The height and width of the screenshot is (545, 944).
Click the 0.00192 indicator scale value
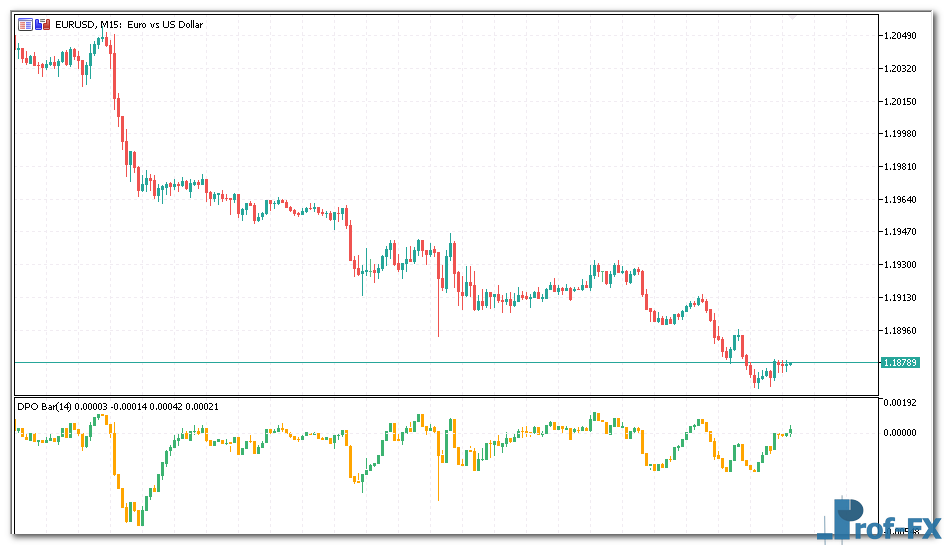point(900,402)
